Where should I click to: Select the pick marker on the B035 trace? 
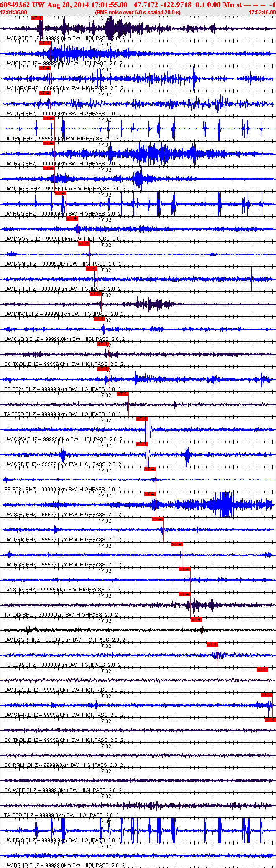212,645
